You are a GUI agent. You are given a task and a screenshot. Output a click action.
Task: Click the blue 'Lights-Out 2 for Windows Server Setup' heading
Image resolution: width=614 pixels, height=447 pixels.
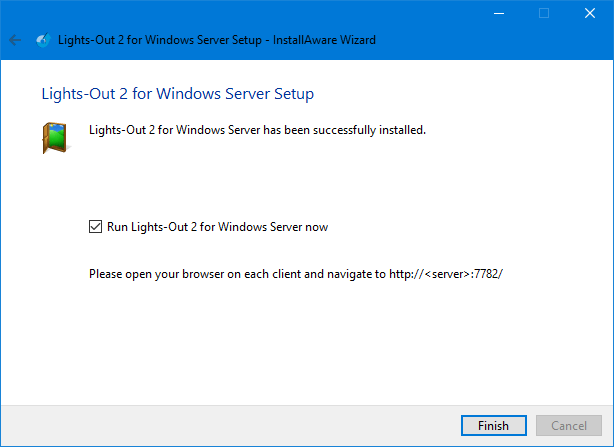[x=178, y=94]
